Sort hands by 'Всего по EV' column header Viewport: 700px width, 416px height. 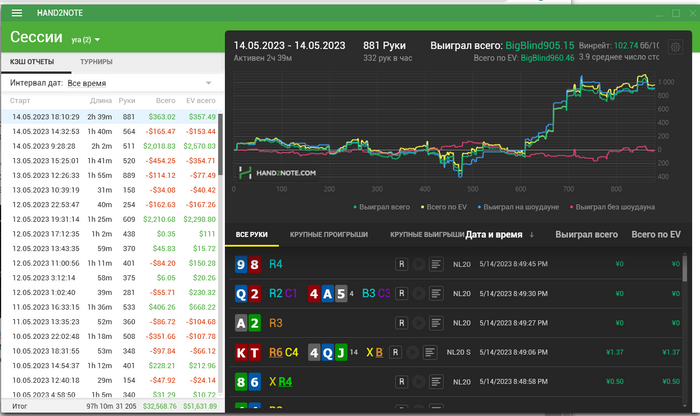656,235
